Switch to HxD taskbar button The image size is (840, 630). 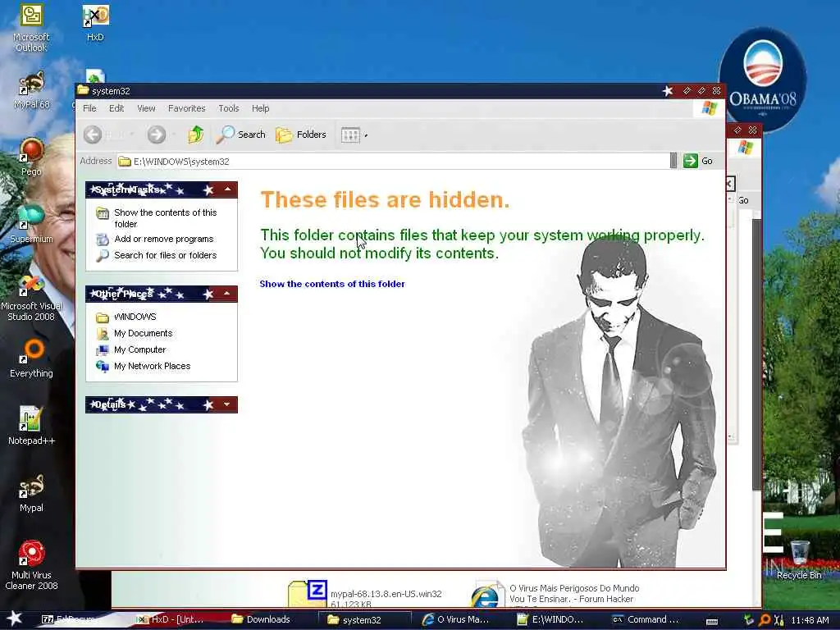pos(171,619)
